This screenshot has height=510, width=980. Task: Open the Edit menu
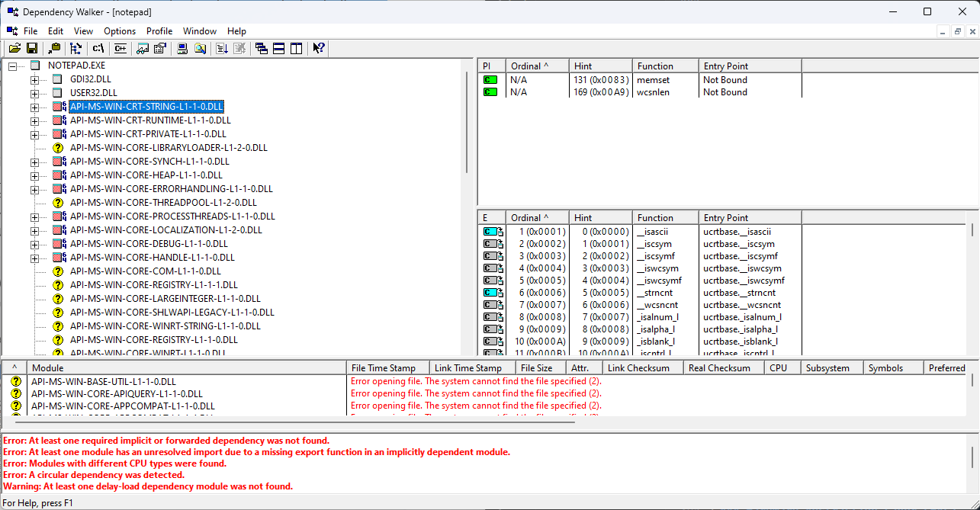pyautogui.click(x=56, y=31)
